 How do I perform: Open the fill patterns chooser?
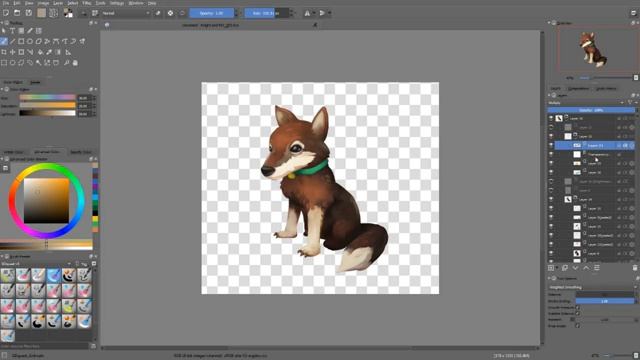pyautogui.click(x=53, y=13)
